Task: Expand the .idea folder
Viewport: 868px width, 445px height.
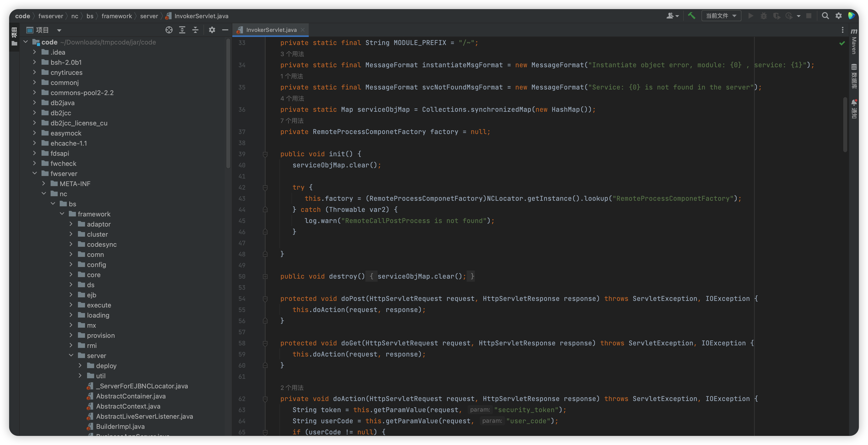Action: tap(34, 52)
